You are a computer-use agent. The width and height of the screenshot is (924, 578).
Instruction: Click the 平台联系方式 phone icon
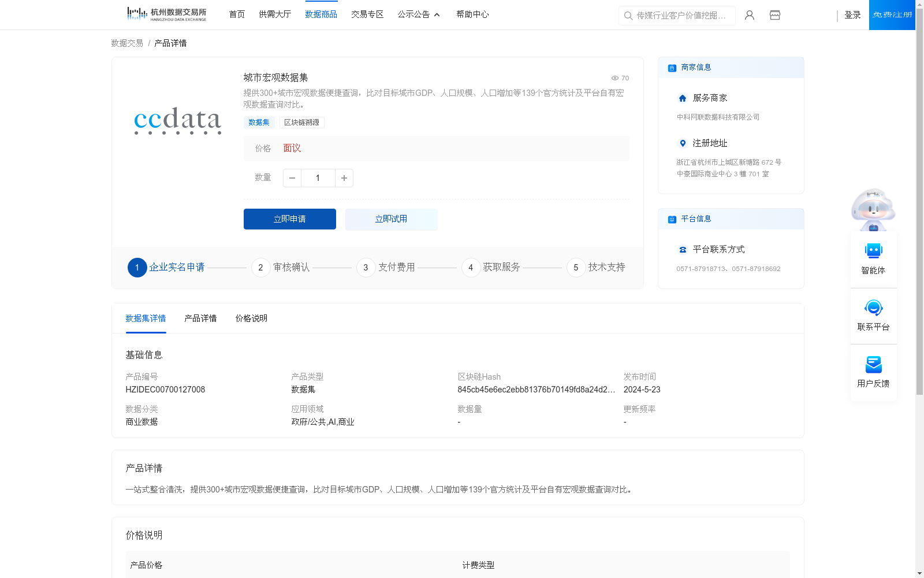[x=683, y=250]
